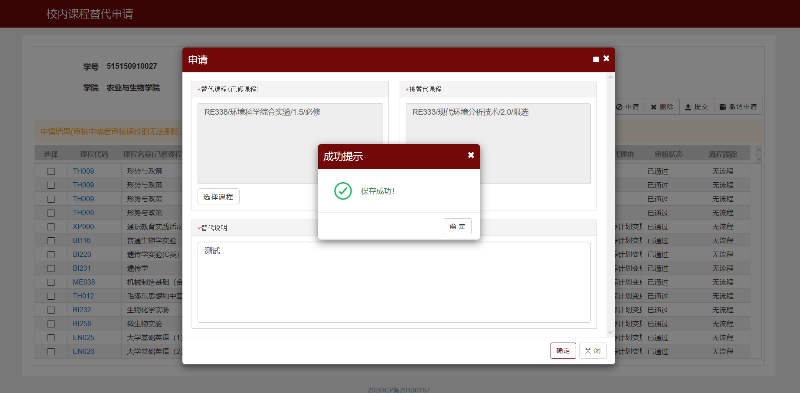Open the BI231 course code link
800x393 pixels.
point(82,268)
